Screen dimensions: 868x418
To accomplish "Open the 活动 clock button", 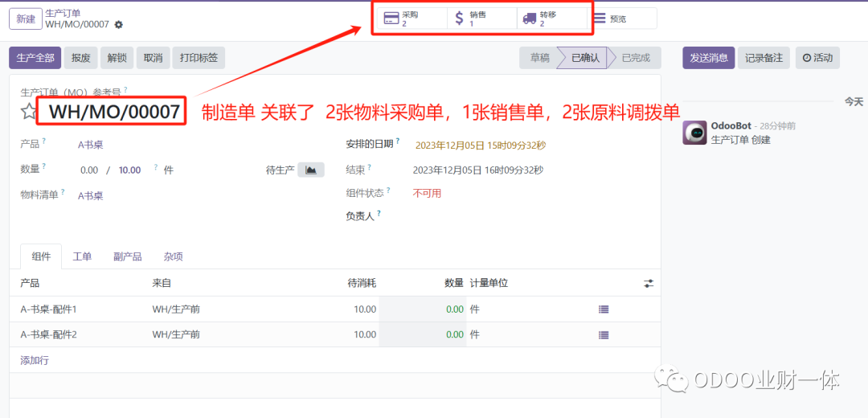I will click(x=817, y=58).
